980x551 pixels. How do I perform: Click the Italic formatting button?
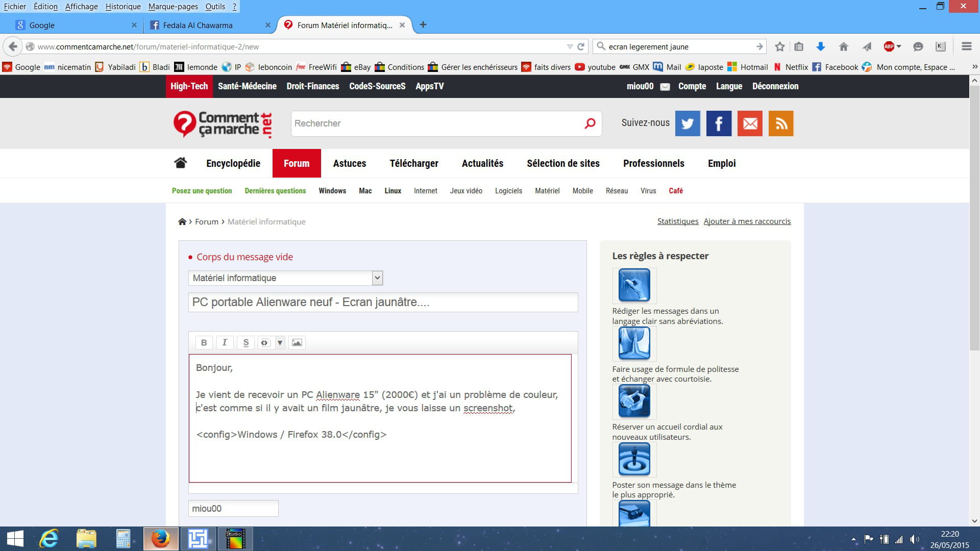pyautogui.click(x=225, y=342)
